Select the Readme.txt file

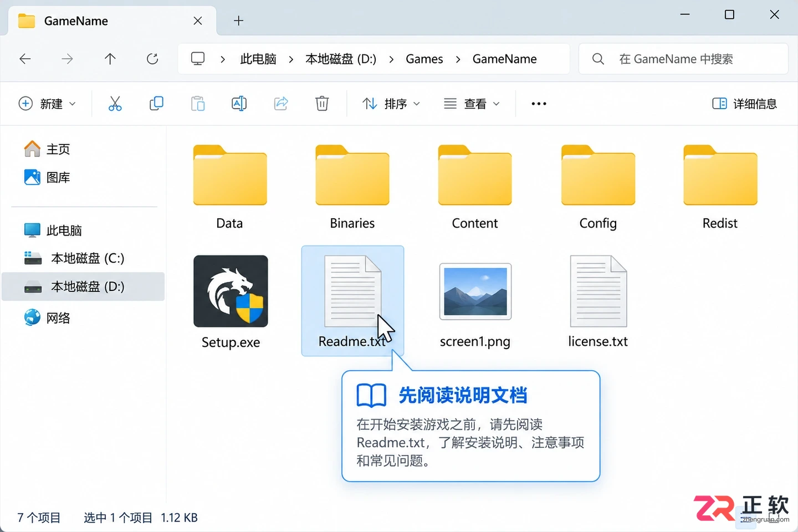[352, 301]
